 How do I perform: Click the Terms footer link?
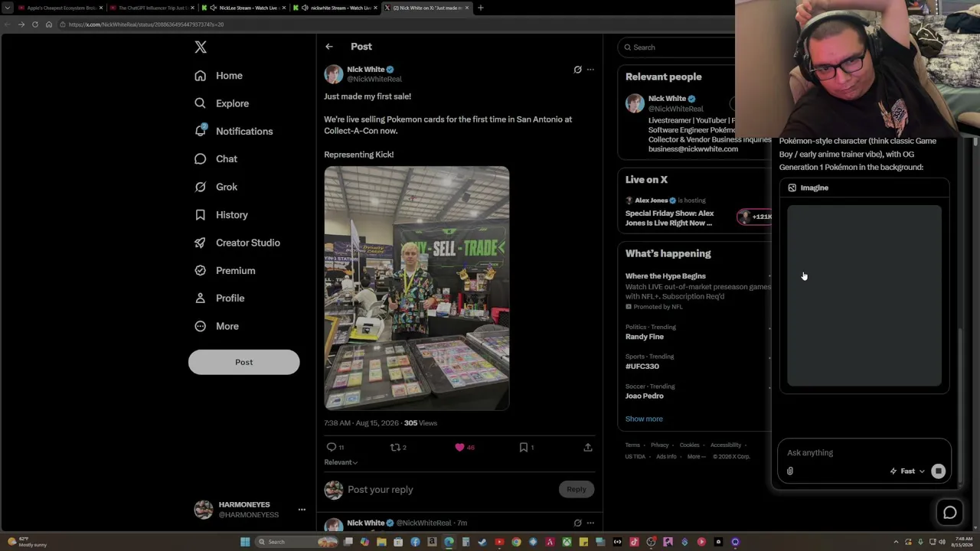point(632,445)
